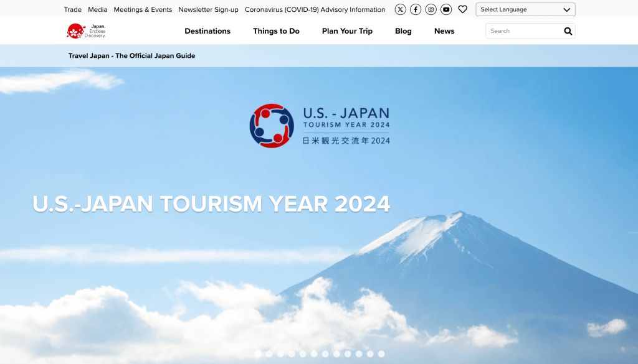Open the Things to Do menu
The width and height of the screenshot is (638, 364).
276,31
